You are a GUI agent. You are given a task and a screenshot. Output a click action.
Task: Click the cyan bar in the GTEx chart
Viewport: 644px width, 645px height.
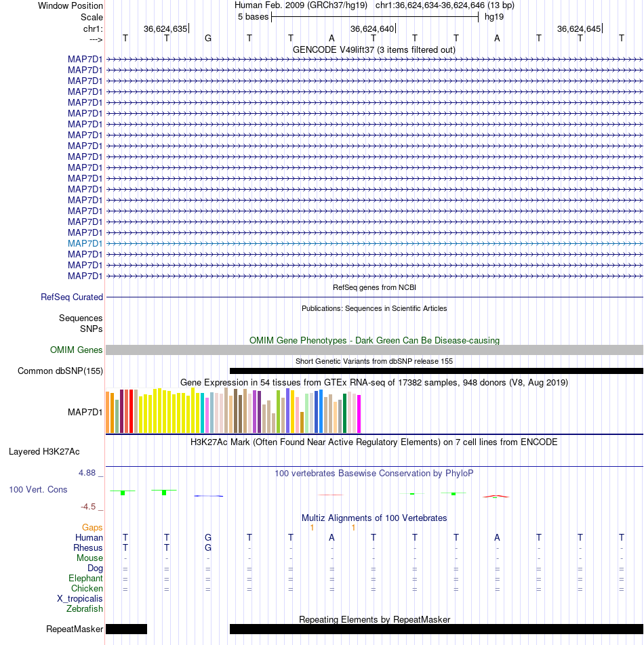[203, 413]
